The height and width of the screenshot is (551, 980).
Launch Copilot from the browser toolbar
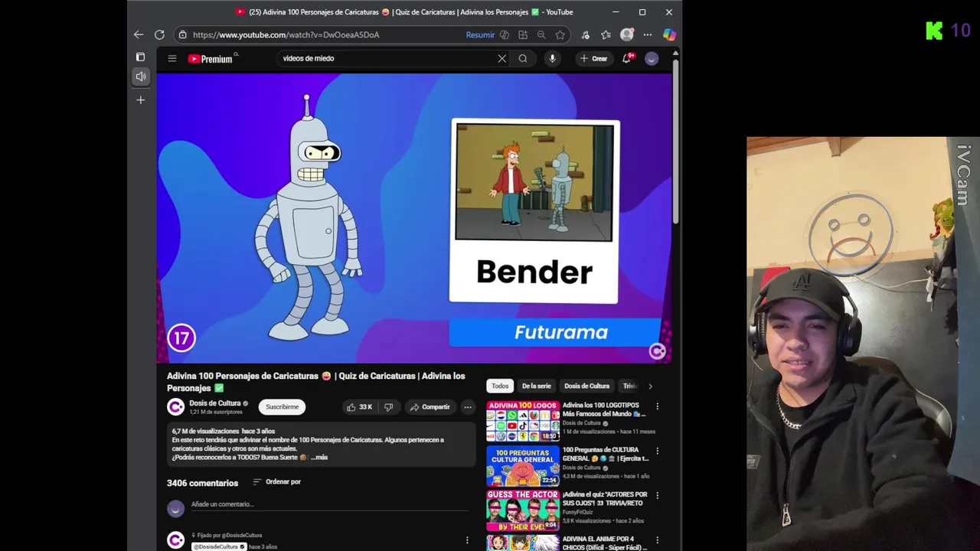pyautogui.click(x=669, y=34)
